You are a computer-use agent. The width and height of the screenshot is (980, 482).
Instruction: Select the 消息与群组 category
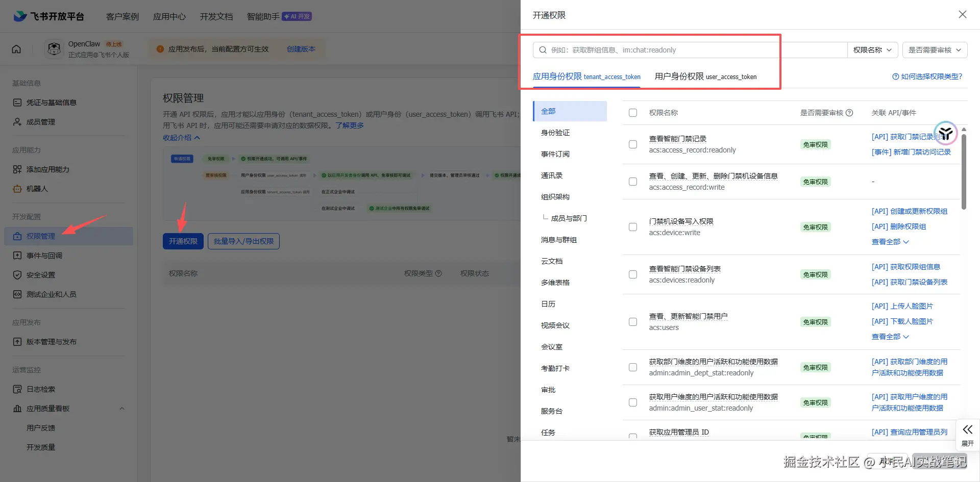(559, 240)
